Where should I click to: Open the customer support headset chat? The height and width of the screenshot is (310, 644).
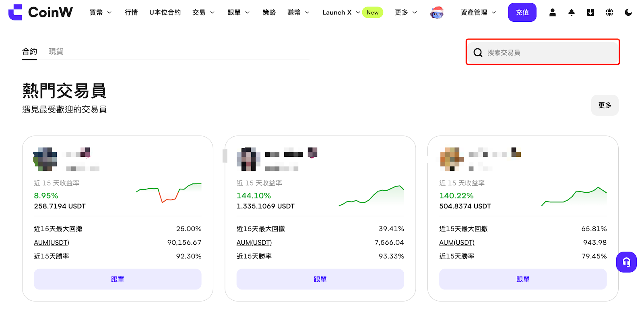point(626,262)
